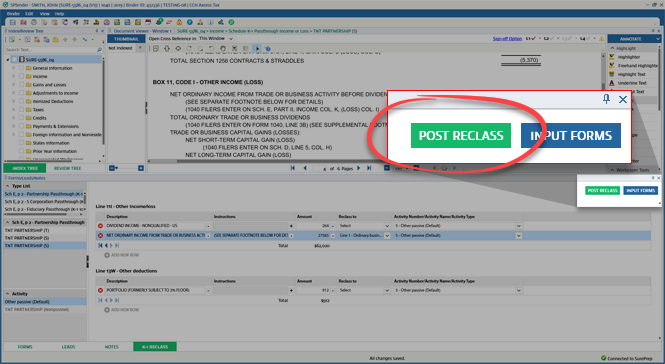Check the Gains and Losses checkbox

coord(21,84)
